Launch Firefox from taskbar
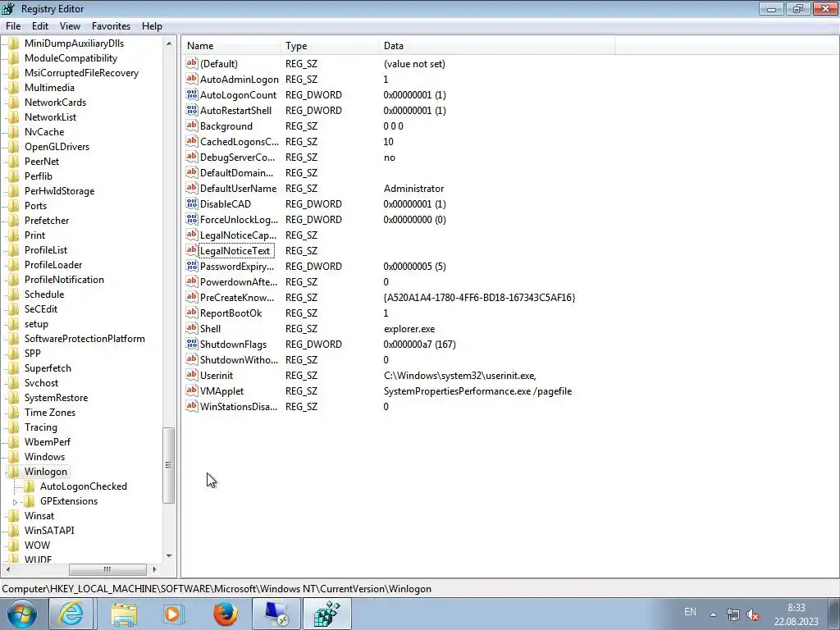The width and height of the screenshot is (840, 630). (226, 614)
